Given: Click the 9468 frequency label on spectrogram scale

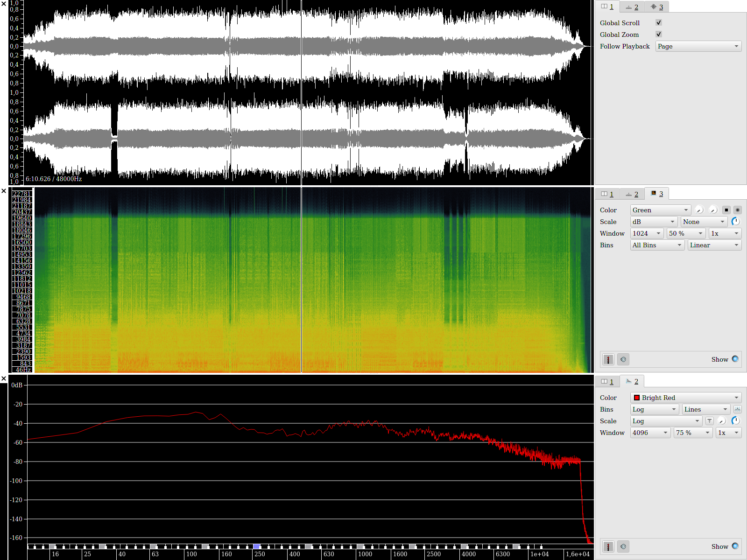Looking at the screenshot, I should (23, 297).
